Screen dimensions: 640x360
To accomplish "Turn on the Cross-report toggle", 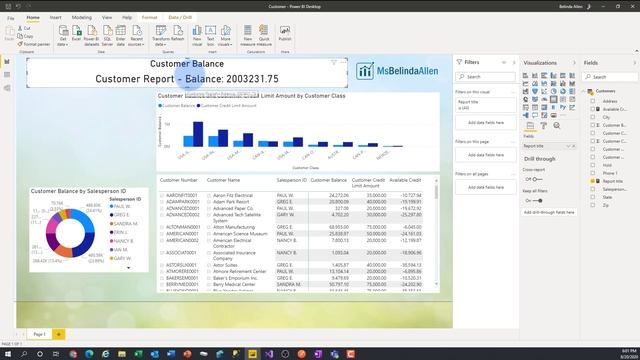I will pyautogui.click(x=537, y=179).
